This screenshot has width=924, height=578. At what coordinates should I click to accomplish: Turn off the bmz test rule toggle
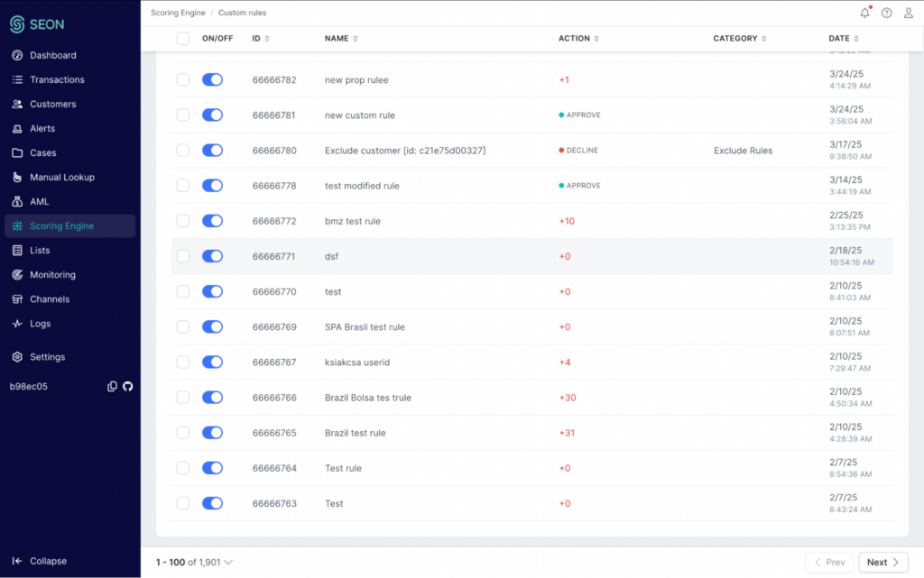(212, 221)
